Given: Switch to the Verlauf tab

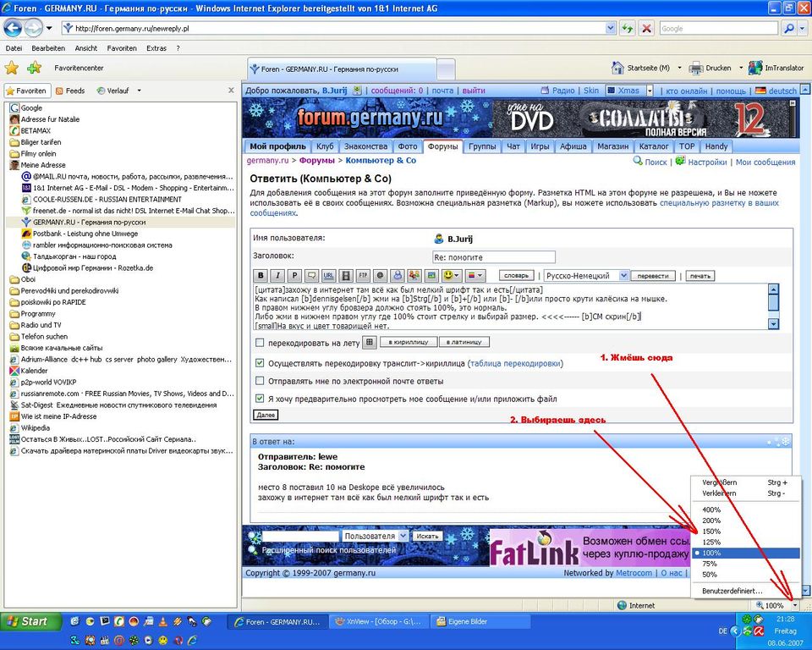Looking at the screenshot, I should [x=112, y=91].
